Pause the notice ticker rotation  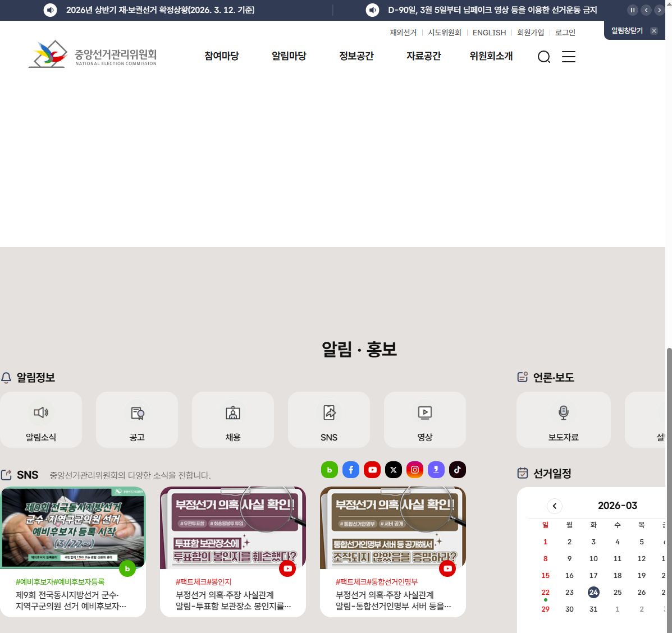(x=632, y=10)
